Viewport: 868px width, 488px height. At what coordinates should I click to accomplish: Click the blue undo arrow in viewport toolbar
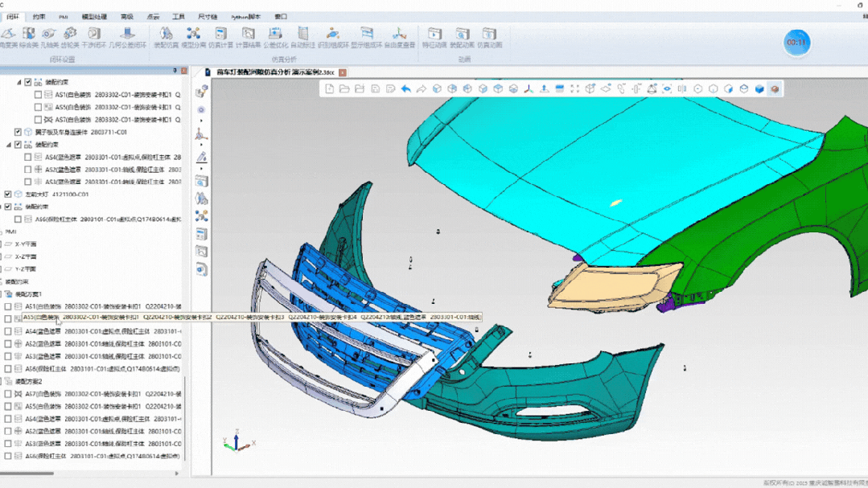click(405, 88)
